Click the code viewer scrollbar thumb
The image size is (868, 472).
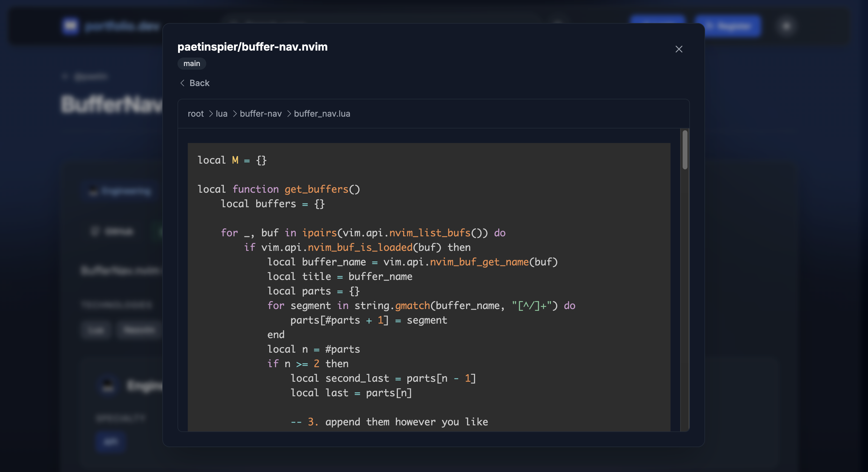685,150
